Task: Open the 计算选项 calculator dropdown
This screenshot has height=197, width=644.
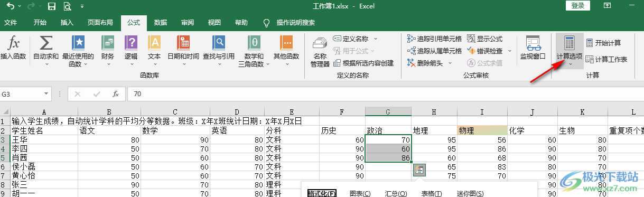Action: coord(570,51)
